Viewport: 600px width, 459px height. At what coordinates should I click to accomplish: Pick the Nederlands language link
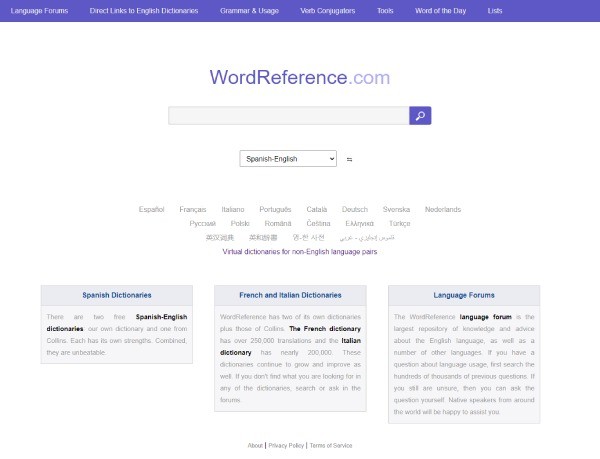443,209
